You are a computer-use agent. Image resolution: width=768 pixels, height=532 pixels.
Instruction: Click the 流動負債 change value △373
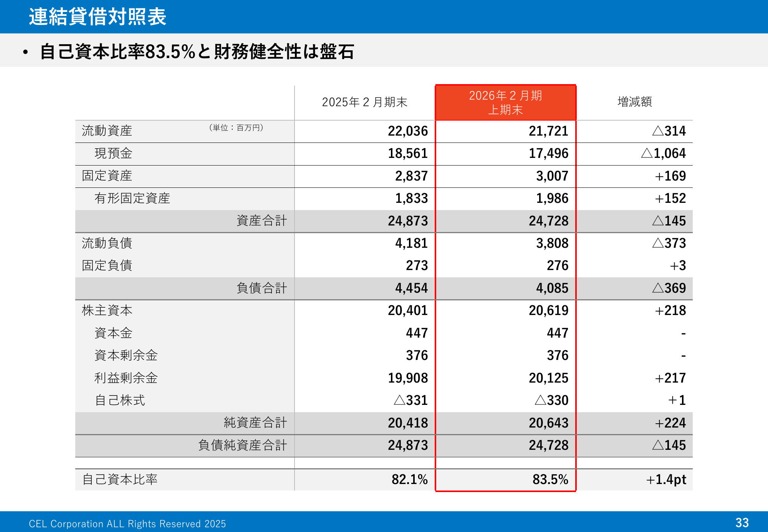coord(669,243)
